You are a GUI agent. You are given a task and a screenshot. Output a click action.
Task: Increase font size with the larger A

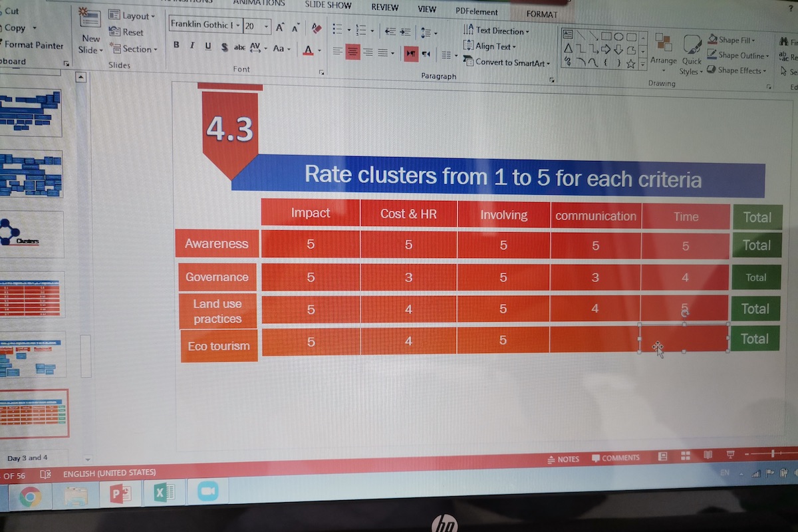(x=280, y=27)
